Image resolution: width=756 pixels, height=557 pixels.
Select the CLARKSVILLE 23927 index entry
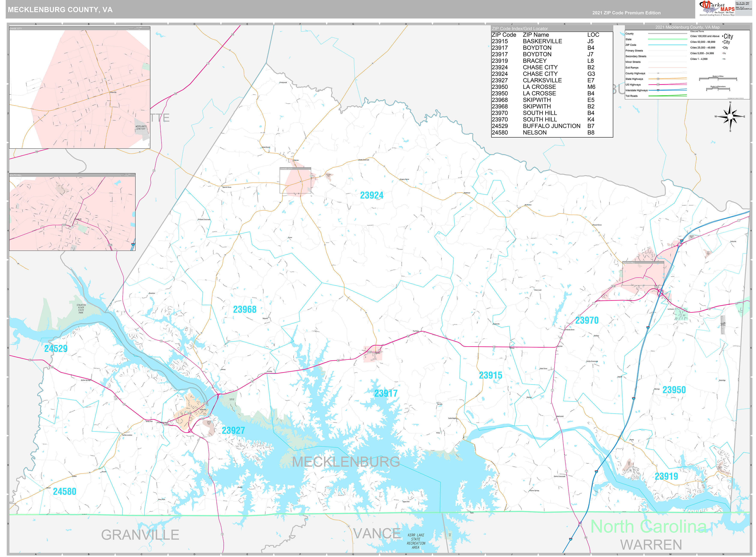[542, 80]
